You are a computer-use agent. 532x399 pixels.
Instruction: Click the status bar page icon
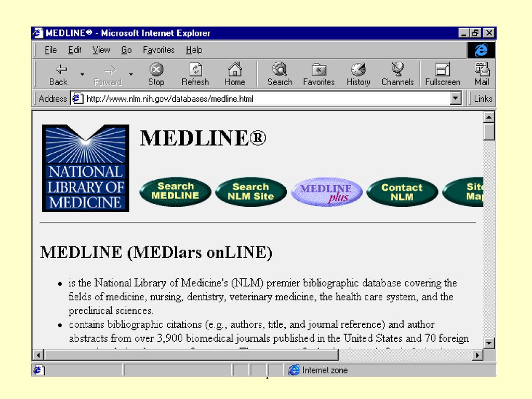pos(38,370)
